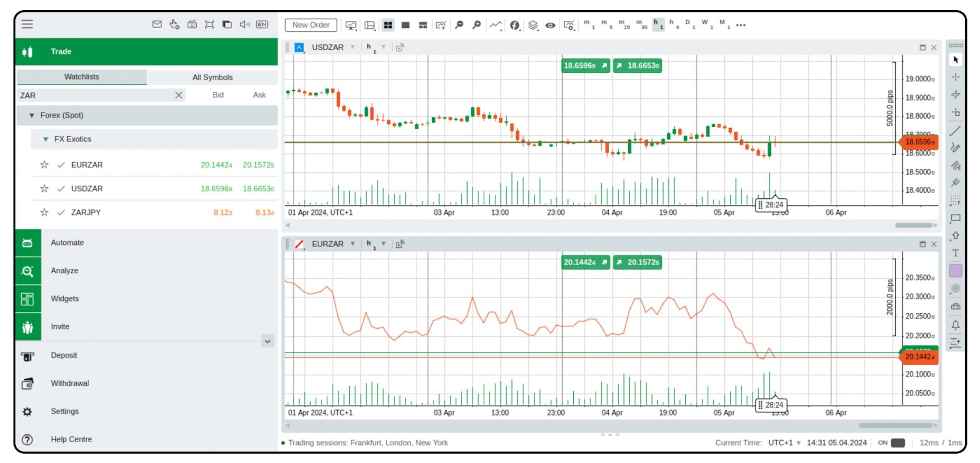Image resolution: width=980 pixels, height=463 pixels.
Task: Select the h4 timeframe
Action: [x=674, y=24]
